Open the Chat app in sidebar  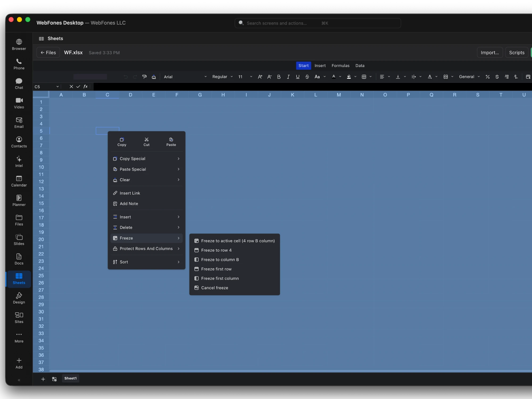point(19,84)
